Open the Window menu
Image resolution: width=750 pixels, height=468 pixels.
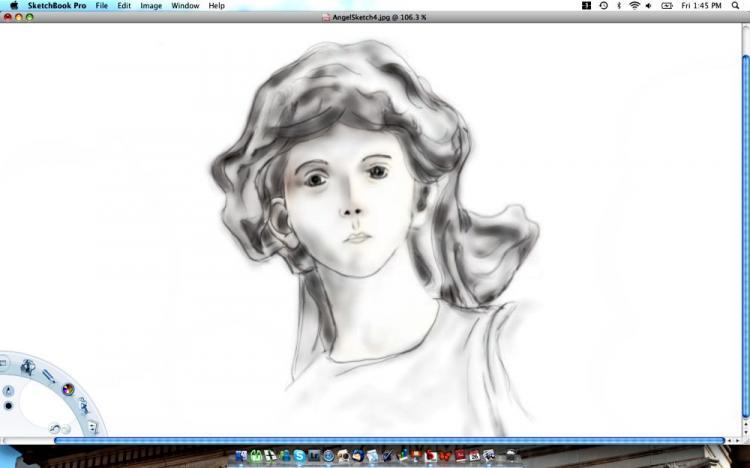pyautogui.click(x=185, y=6)
